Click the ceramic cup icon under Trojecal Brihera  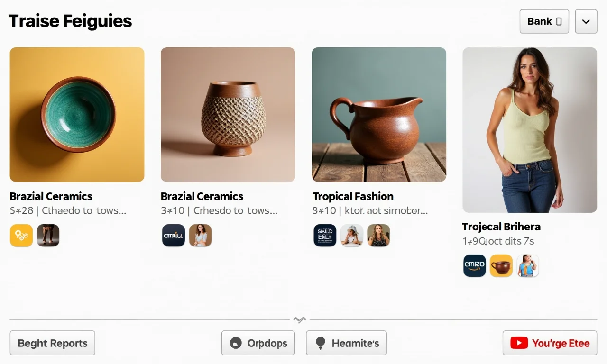(x=501, y=266)
